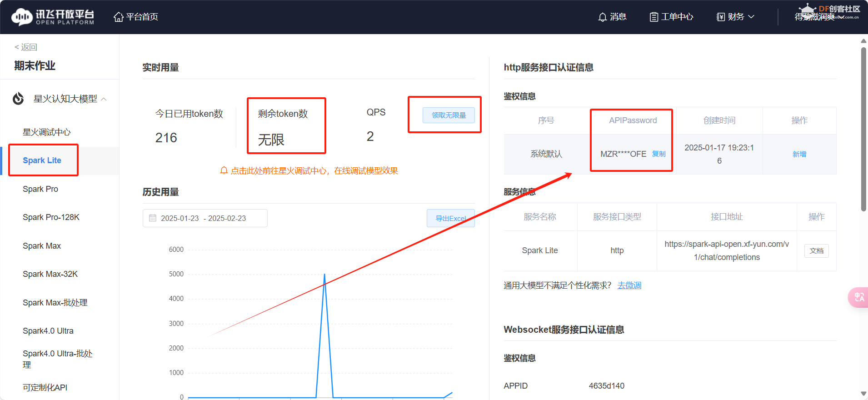Click the 返回 back link
This screenshot has height=400, width=868.
(26, 47)
